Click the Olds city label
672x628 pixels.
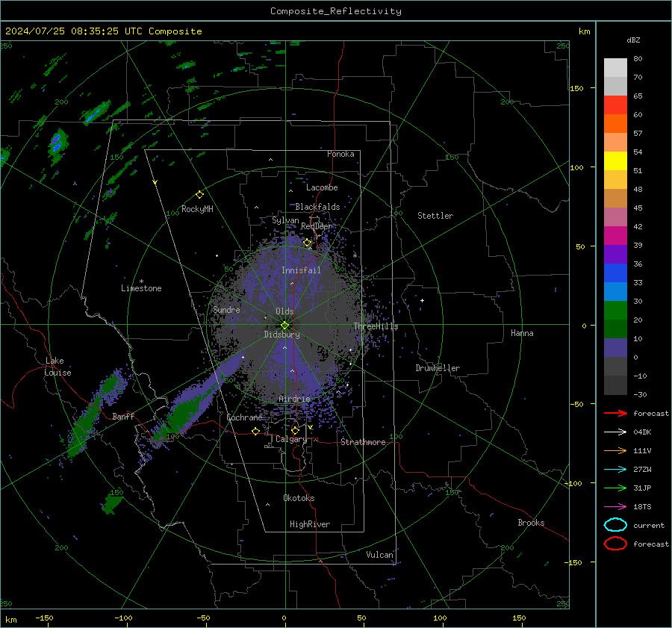284,311
